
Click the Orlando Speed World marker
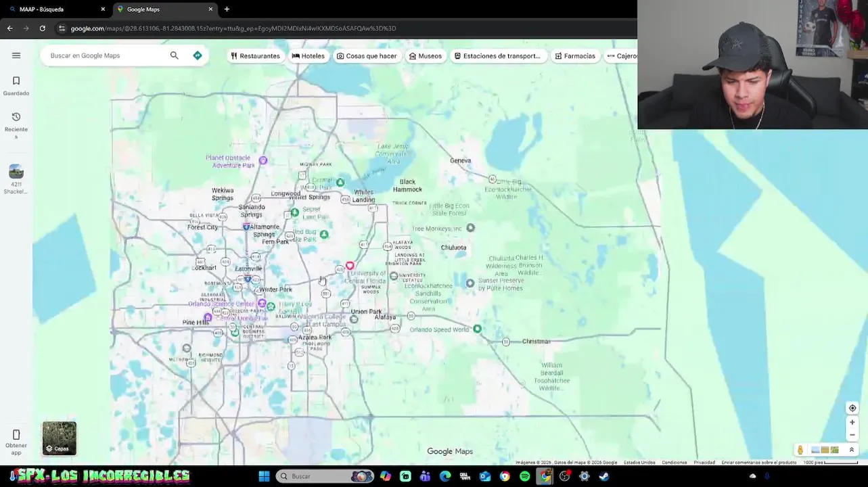point(478,329)
